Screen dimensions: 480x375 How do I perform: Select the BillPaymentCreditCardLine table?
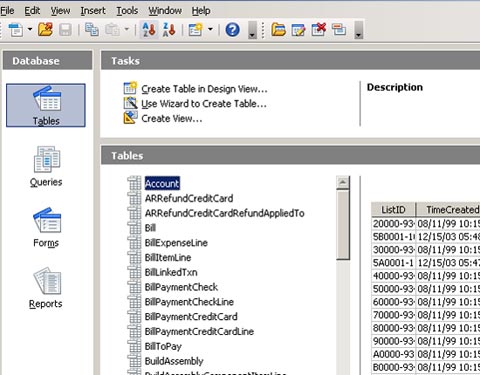(x=199, y=331)
